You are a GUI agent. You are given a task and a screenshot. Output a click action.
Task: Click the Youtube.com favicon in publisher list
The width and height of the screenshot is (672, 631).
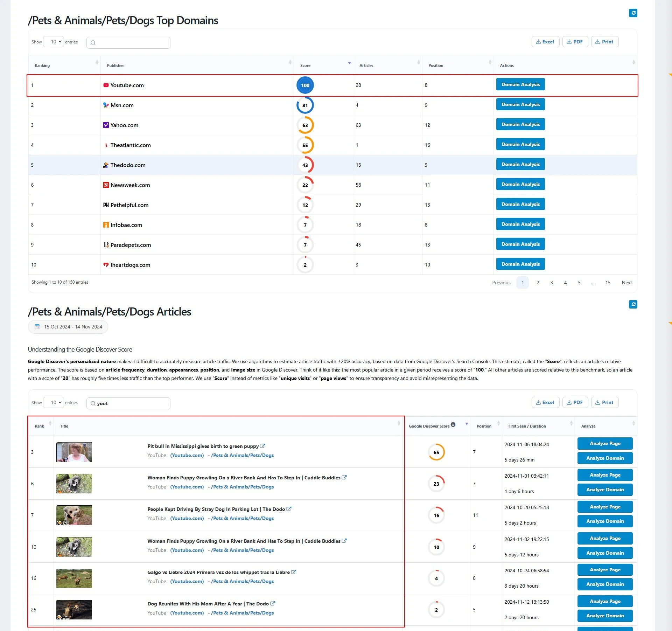point(106,85)
